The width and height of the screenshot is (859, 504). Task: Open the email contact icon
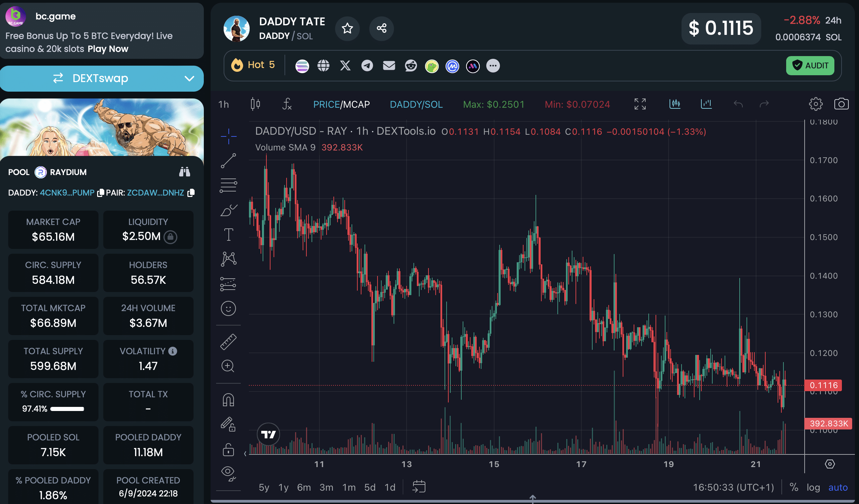coord(389,66)
